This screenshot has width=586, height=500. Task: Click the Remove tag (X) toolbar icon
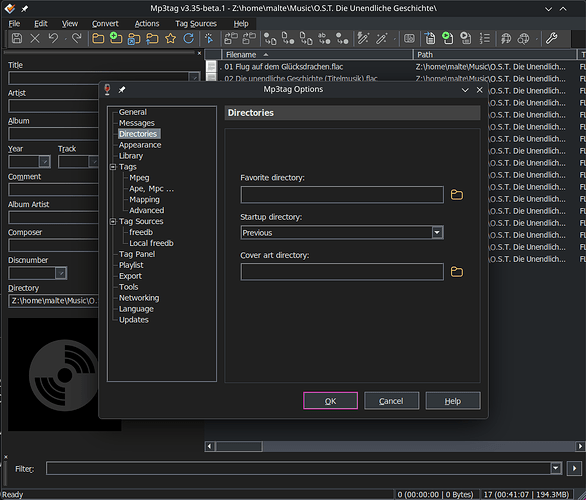[35, 38]
